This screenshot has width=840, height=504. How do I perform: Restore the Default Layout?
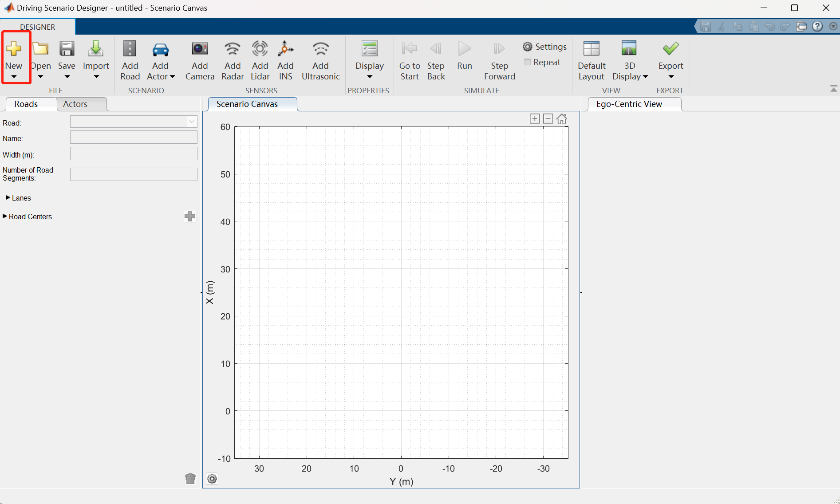pyautogui.click(x=592, y=60)
